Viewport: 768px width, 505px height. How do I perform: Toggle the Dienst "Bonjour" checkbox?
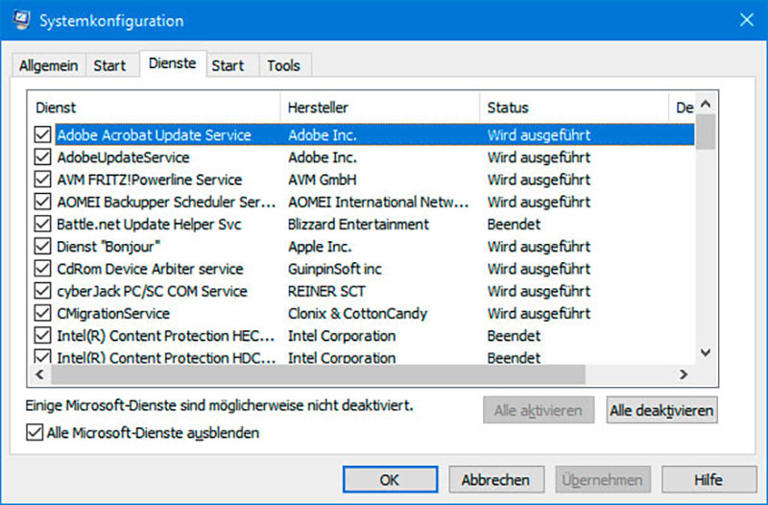click(x=42, y=247)
